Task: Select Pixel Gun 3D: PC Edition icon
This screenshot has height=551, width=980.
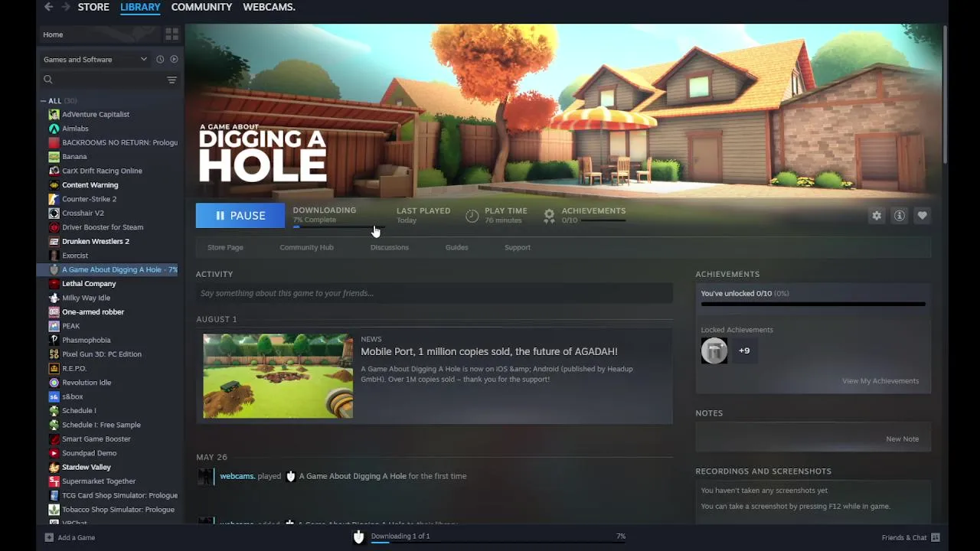Action: [54, 354]
